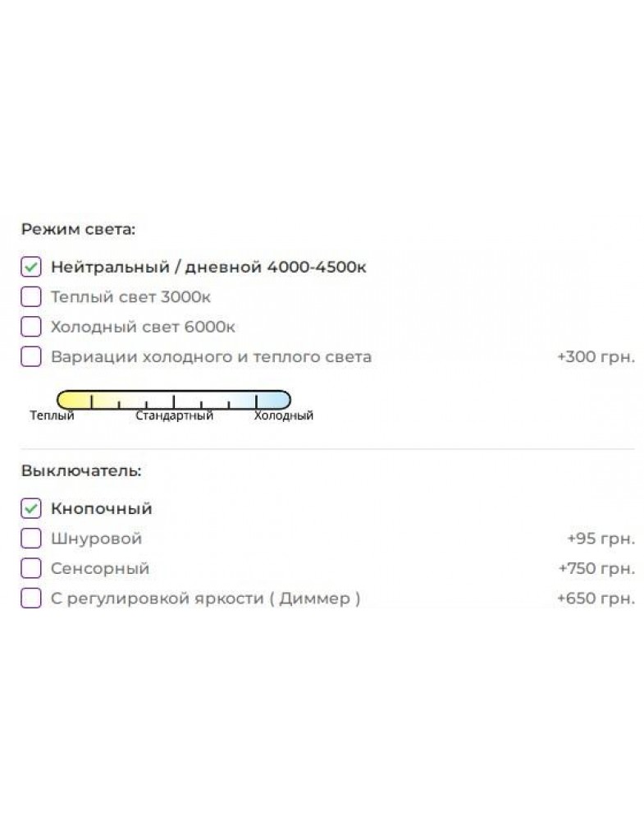Click the +650 грн. dimmer price

[x=596, y=598]
